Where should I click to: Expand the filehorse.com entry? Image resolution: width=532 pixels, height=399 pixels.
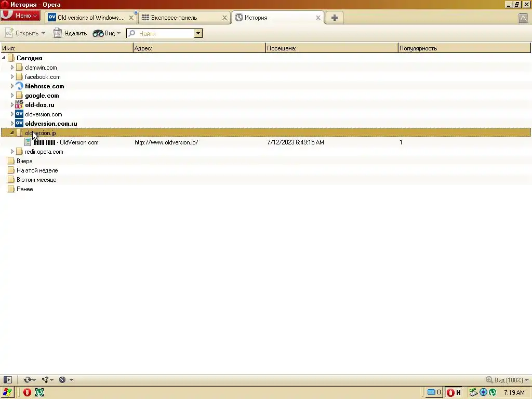coord(12,86)
